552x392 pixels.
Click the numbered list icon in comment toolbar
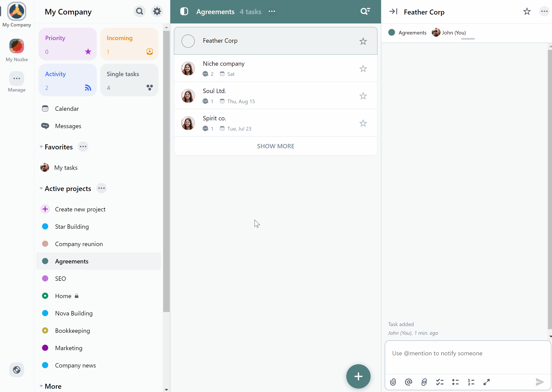tap(470, 381)
